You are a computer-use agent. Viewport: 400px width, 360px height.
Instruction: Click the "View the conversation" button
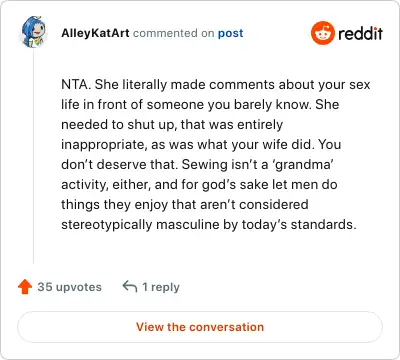coord(200,327)
